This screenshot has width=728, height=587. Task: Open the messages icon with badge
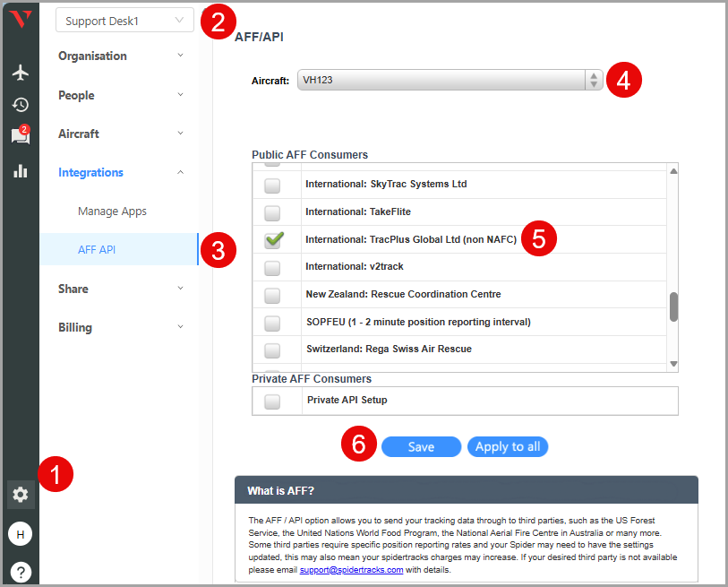[x=20, y=135]
